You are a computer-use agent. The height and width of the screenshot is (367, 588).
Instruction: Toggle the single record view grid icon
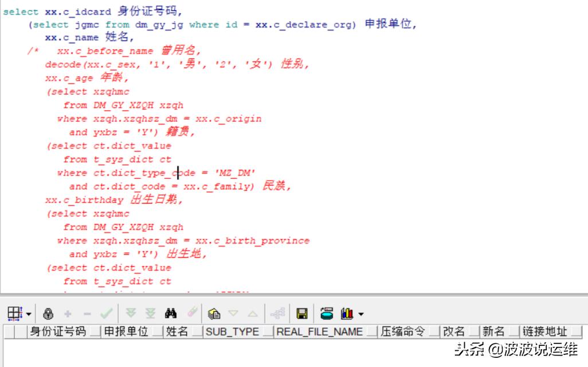pyautogui.click(x=13, y=313)
